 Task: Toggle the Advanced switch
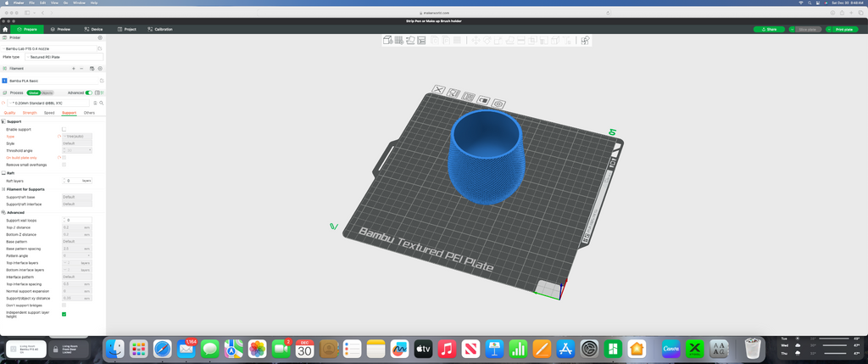(x=88, y=92)
